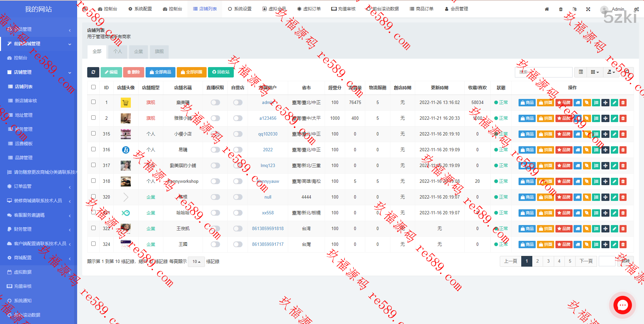Click the green pencil edit icon for store 315
This screenshot has width=644, height=324.
[614, 134]
